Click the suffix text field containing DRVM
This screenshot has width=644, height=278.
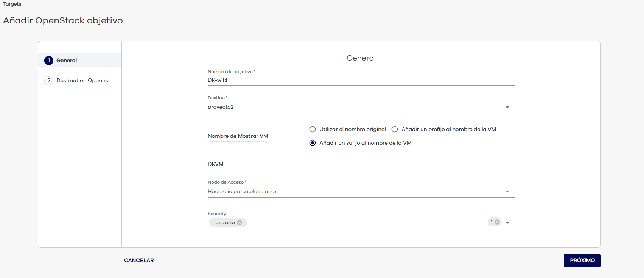359,164
